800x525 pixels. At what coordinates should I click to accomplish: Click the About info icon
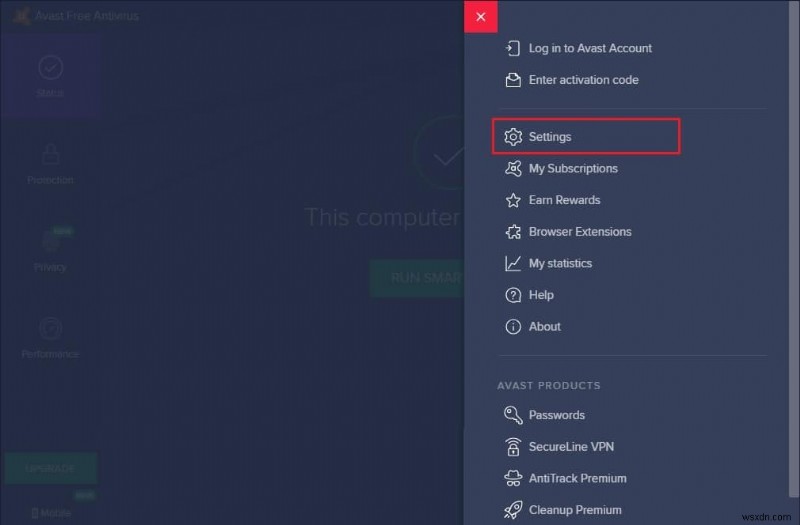(513, 327)
